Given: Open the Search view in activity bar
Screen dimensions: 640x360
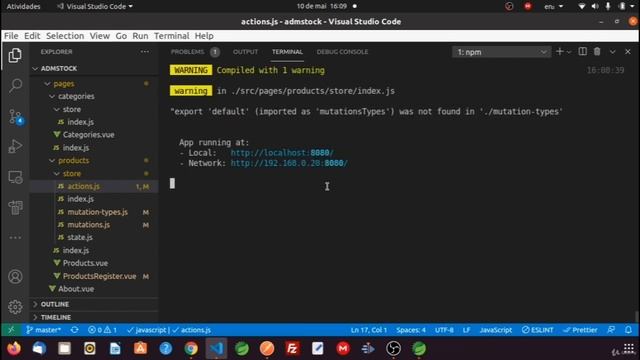Looking at the screenshot, I should (15, 85).
